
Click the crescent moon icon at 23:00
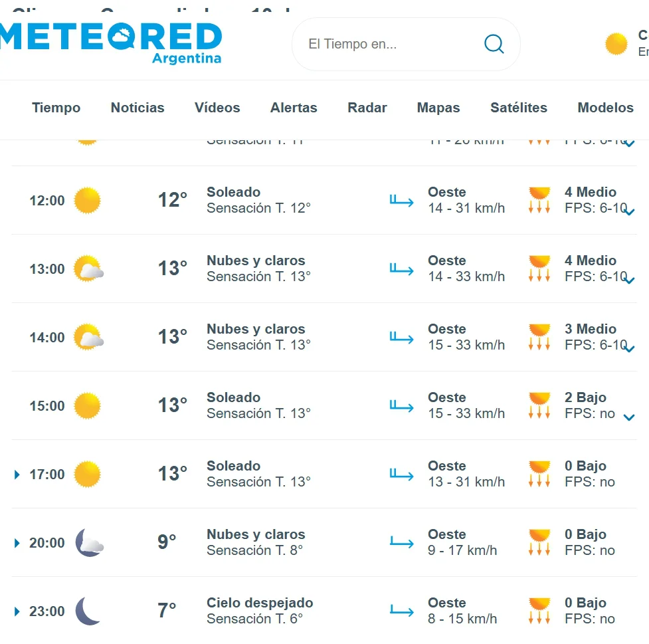(88, 611)
